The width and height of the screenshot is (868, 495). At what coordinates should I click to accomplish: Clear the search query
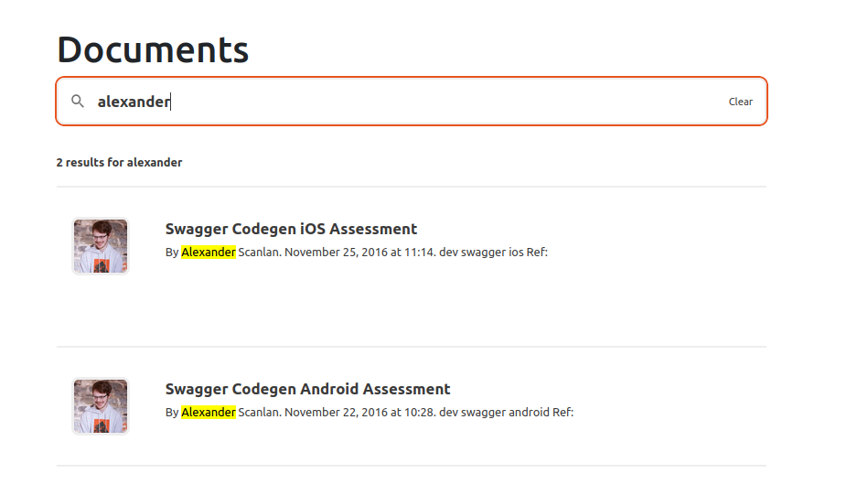740,102
